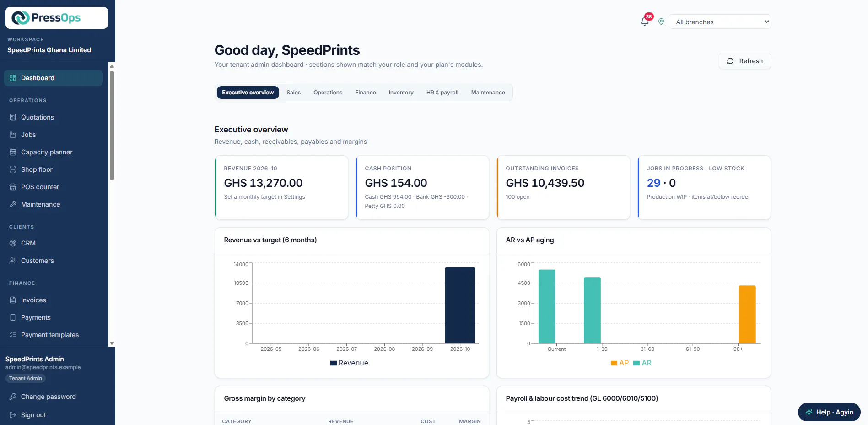The width and height of the screenshot is (868, 425).
Task: Go to Dashboard in the sidebar
Action: (x=53, y=78)
